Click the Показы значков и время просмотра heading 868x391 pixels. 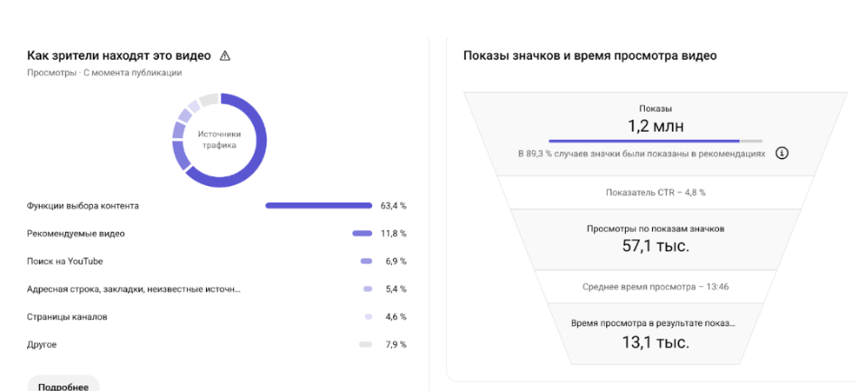point(590,56)
